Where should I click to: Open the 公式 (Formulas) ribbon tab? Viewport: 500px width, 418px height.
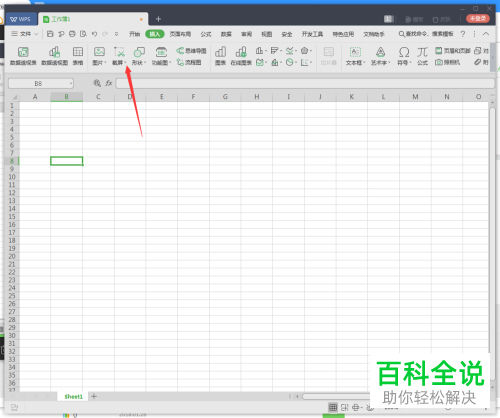[206, 34]
